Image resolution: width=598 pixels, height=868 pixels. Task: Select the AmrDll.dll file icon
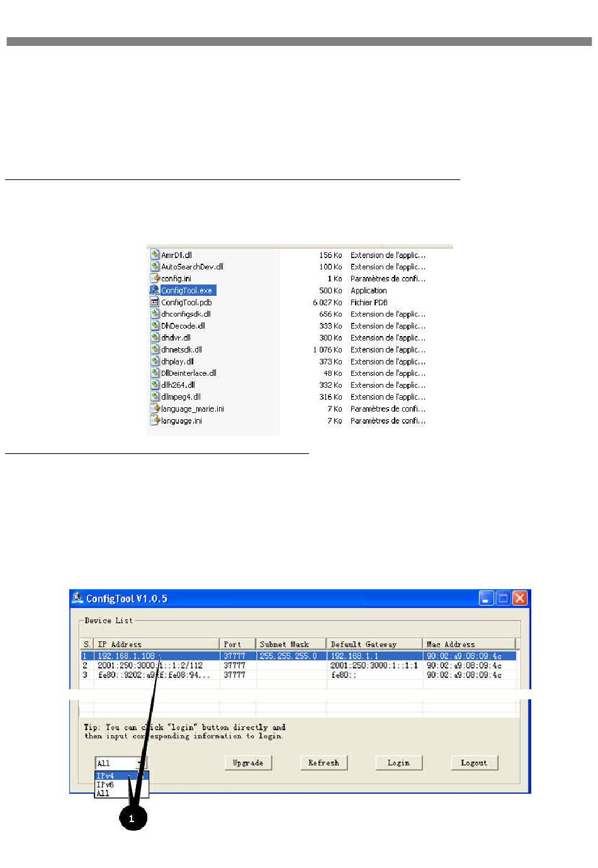click(x=155, y=255)
